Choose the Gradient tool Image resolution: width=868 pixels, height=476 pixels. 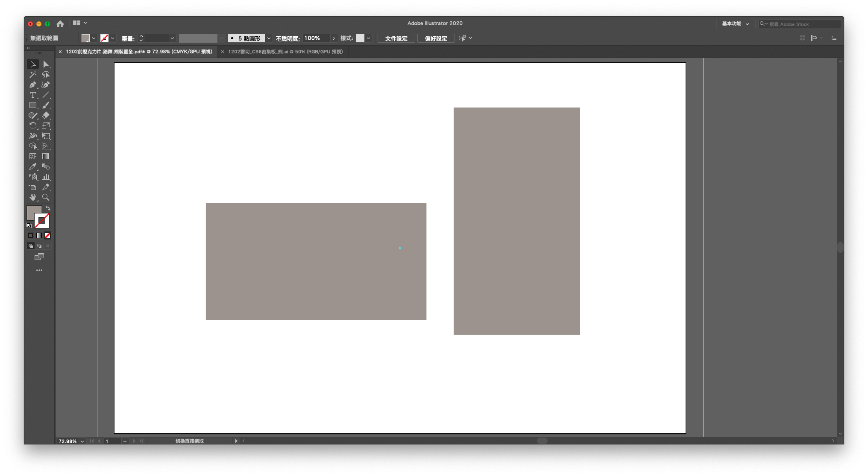tap(46, 157)
